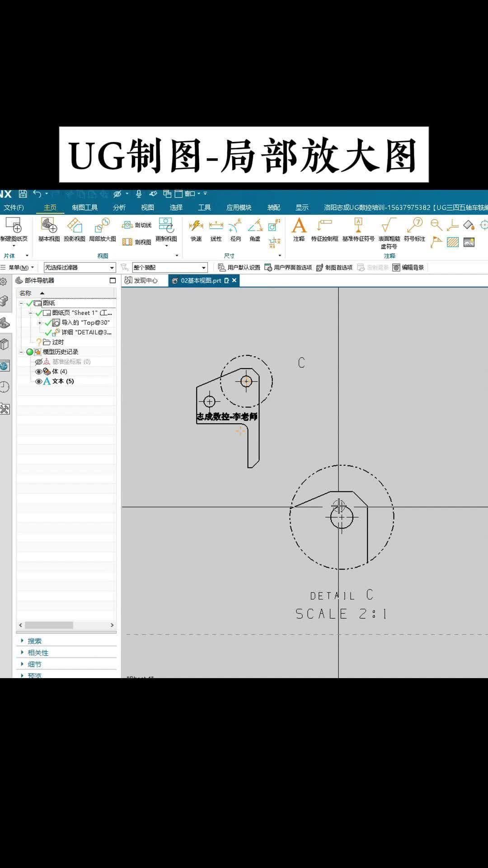Click the DETAIL C view label text
Image resolution: width=488 pixels, height=868 pixels.
point(342,595)
